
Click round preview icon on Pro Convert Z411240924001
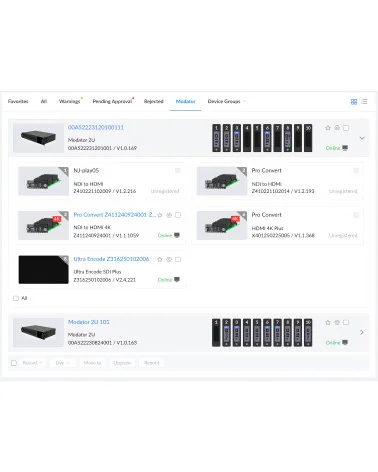[x=169, y=215]
